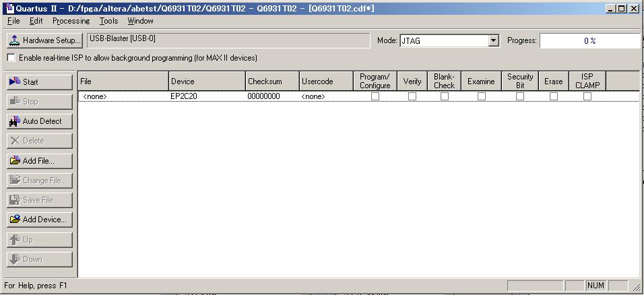The image size is (644, 295).
Task: Click the Progress bar showing 0%
Action: (x=590, y=40)
